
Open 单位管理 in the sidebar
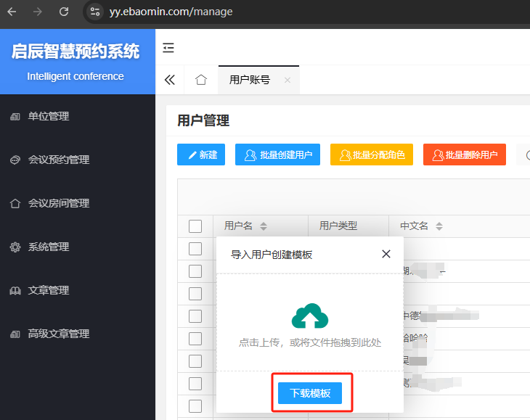pos(49,116)
